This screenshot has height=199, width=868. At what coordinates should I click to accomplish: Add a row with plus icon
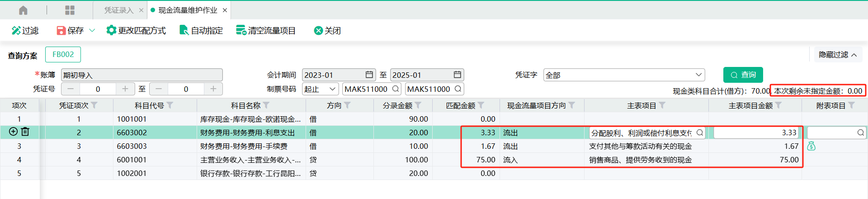click(13, 132)
